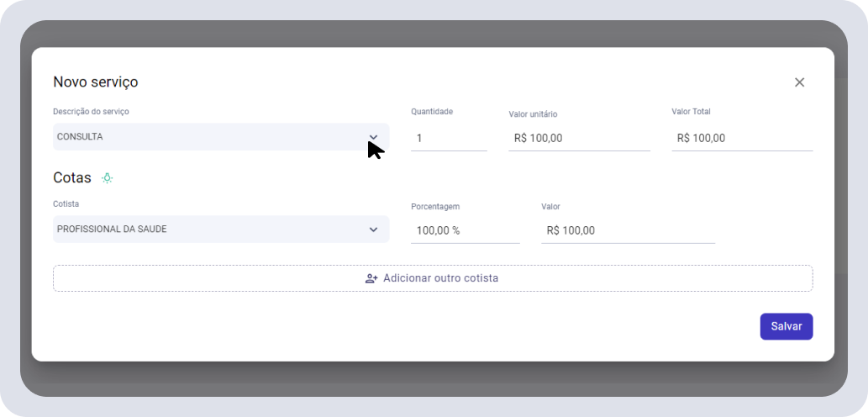Click the lightbulb hint icon beside Cotas
Image resolution: width=868 pixels, height=417 pixels.
click(x=107, y=177)
